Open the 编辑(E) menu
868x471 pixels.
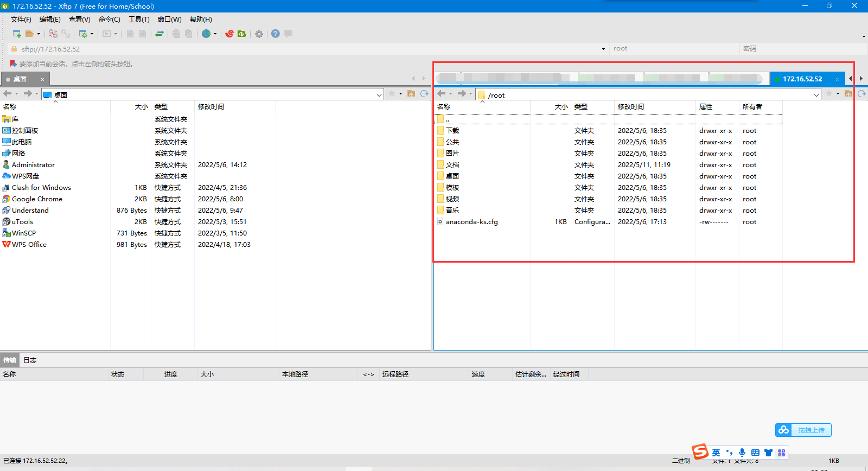coord(50,20)
